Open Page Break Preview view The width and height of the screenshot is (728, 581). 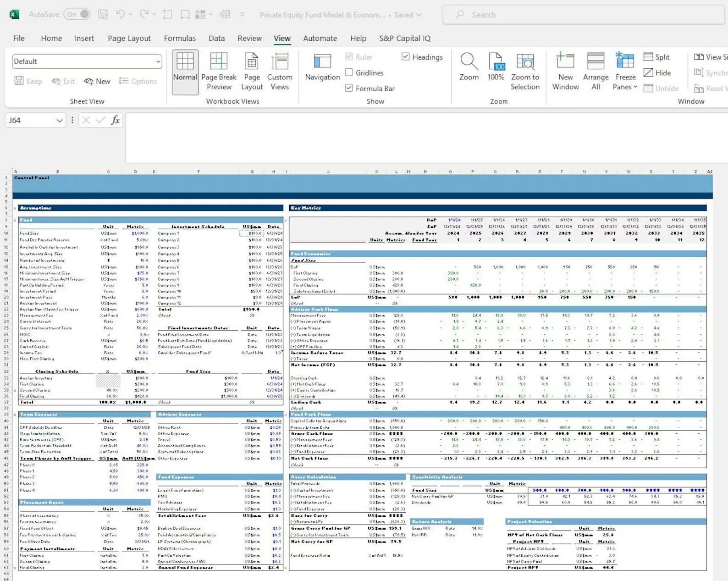coord(219,72)
